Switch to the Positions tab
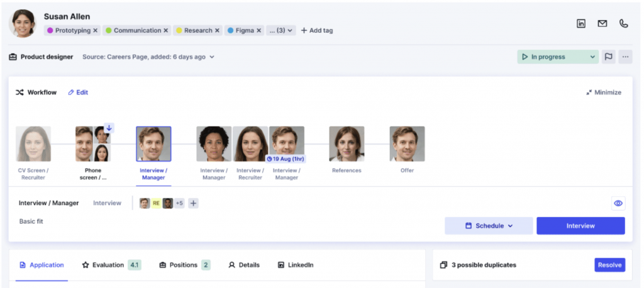The image size is (644, 288). (x=184, y=265)
